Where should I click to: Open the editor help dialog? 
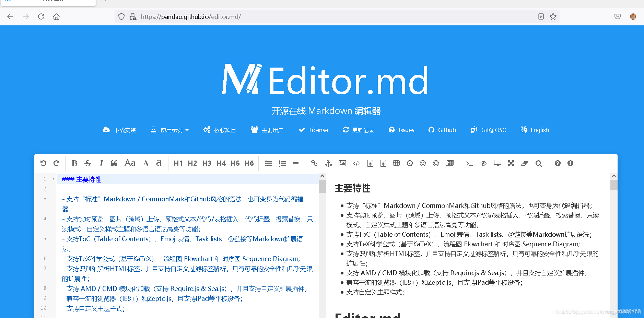(558, 163)
